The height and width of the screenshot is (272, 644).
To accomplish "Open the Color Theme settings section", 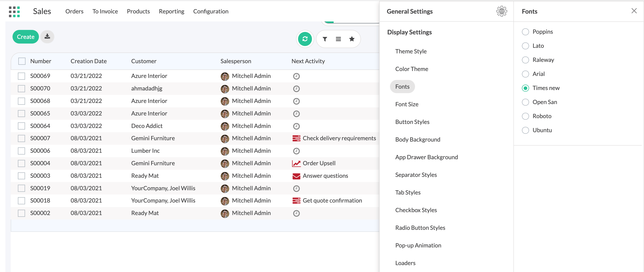I will tap(411, 69).
